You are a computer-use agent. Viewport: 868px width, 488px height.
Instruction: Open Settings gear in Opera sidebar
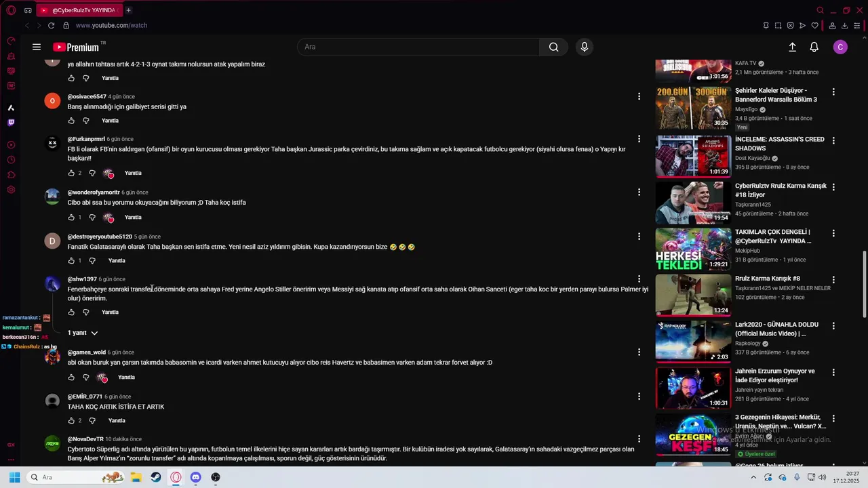[11, 190]
